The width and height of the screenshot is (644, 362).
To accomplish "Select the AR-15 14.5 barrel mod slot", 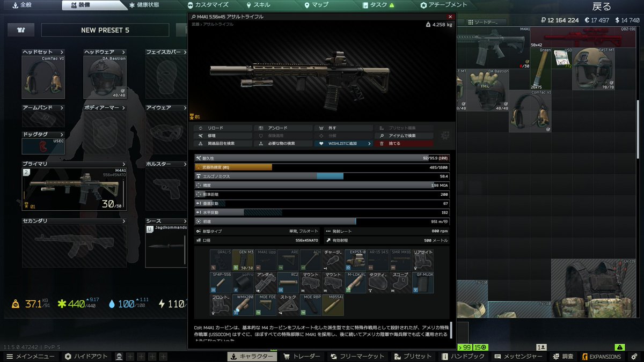I will click(x=378, y=260).
